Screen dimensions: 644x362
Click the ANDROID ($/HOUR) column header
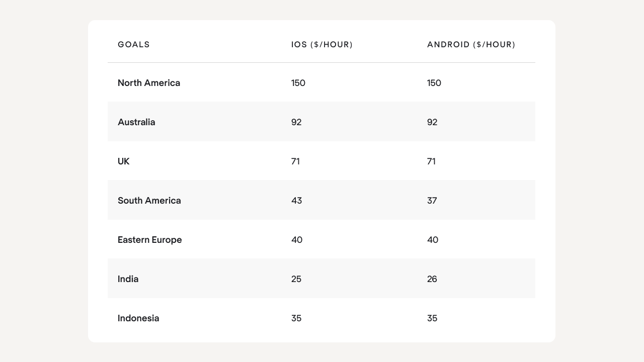471,45
